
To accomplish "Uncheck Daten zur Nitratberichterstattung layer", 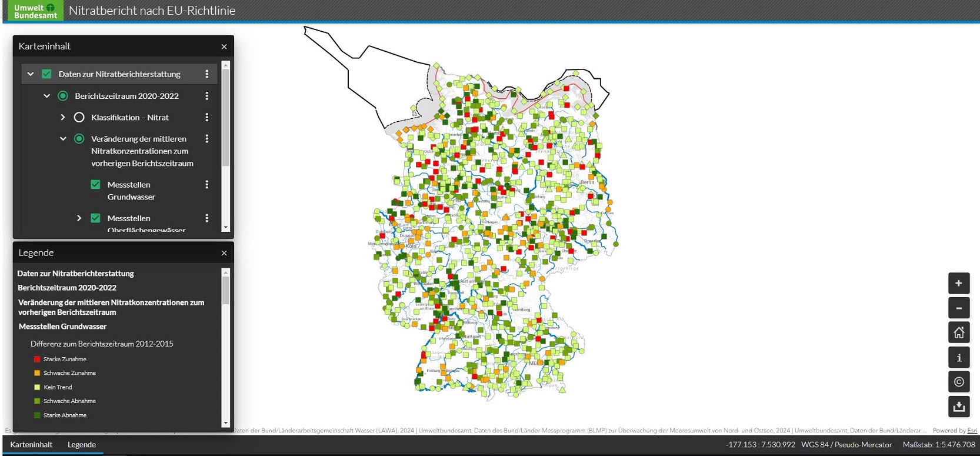I will (47, 74).
